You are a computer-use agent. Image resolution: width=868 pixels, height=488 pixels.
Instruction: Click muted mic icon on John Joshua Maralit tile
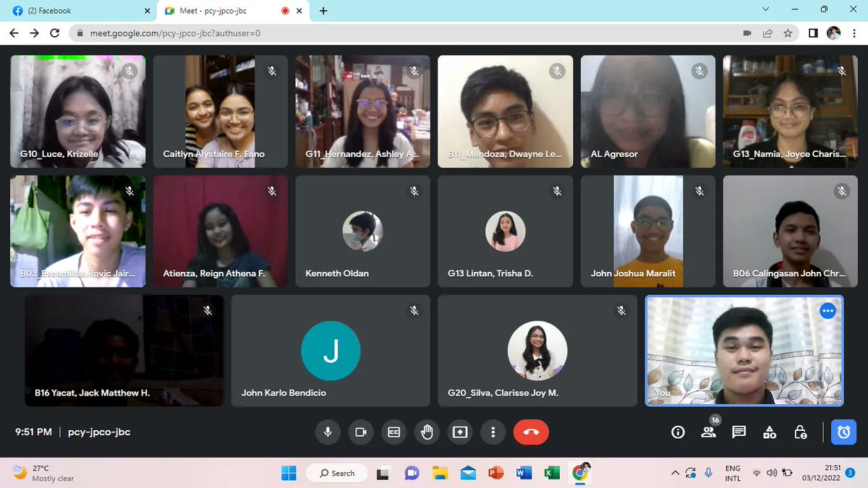coord(699,191)
